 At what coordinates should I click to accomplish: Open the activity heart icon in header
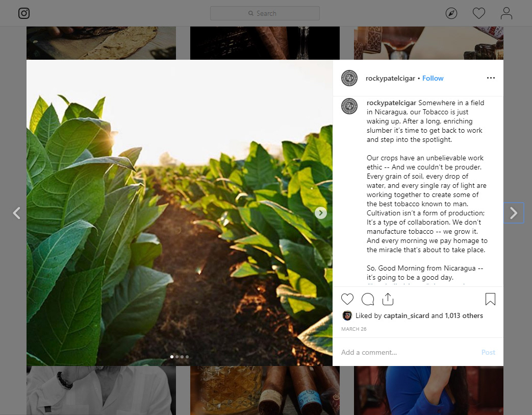pyautogui.click(x=479, y=13)
